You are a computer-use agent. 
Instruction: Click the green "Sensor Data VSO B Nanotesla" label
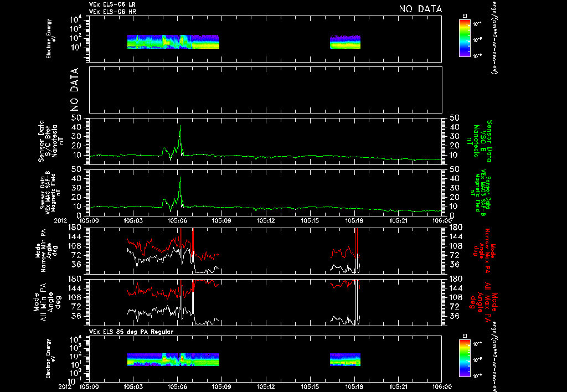coord(480,141)
